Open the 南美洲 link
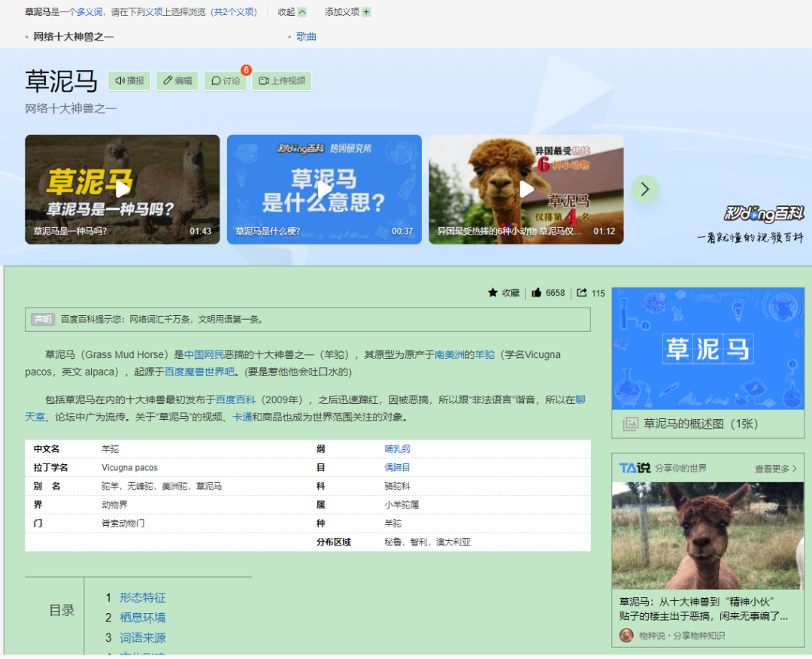This screenshot has height=659, width=812. pos(450,355)
